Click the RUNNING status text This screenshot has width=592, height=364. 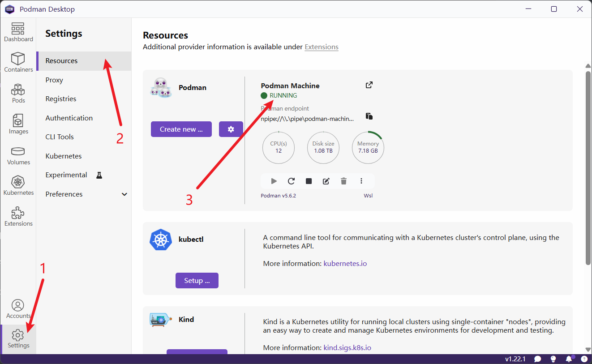coord(283,95)
